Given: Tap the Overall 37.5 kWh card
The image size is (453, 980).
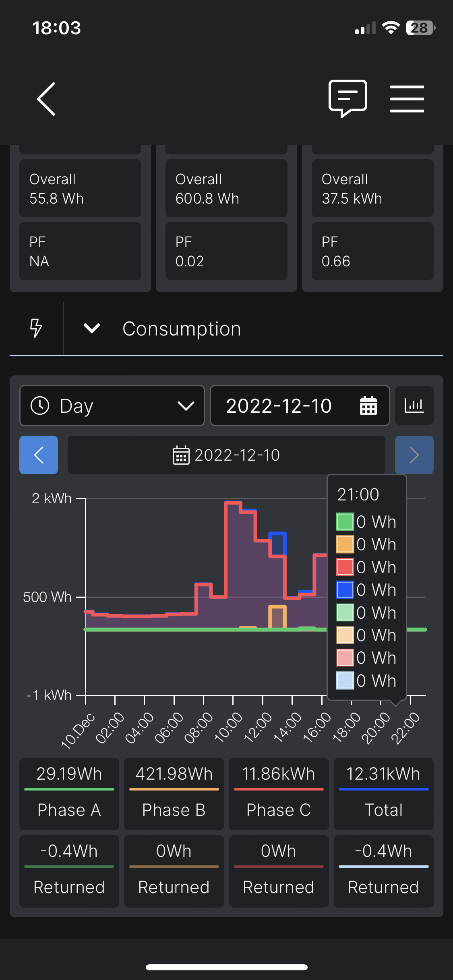Looking at the screenshot, I should point(372,188).
